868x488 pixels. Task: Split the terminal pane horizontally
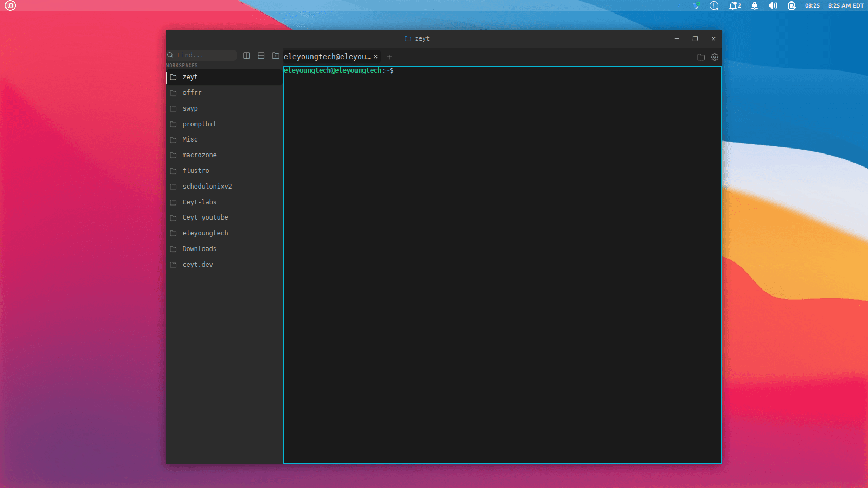pyautogui.click(x=261, y=55)
